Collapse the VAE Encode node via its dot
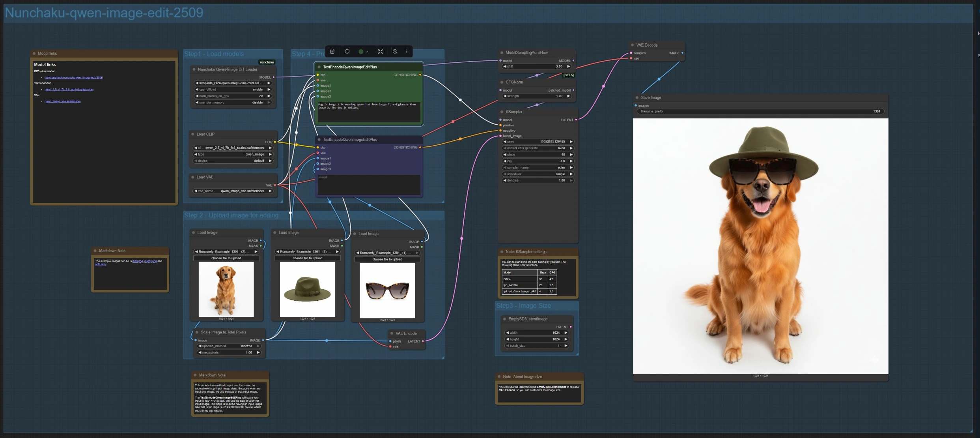Image resolution: width=980 pixels, height=438 pixels. [x=392, y=333]
